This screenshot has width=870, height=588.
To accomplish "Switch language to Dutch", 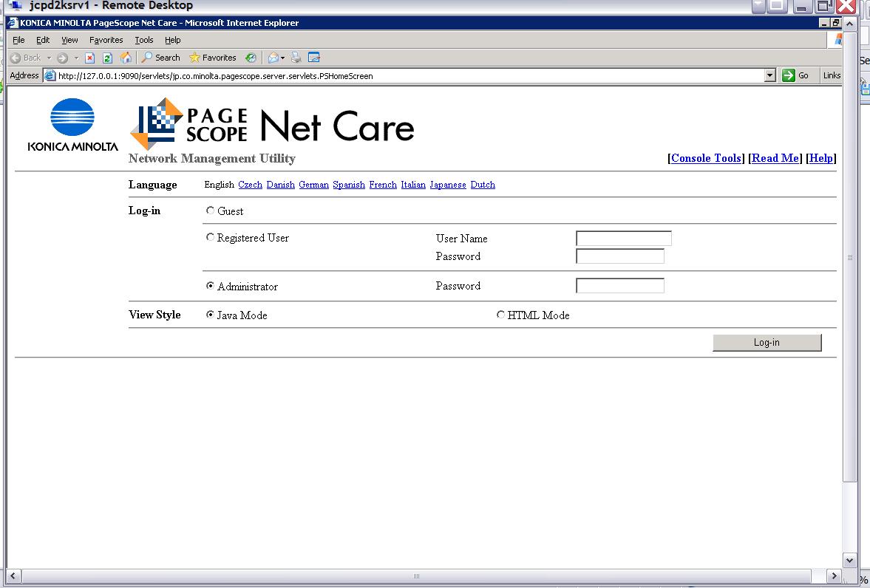I will [x=483, y=185].
